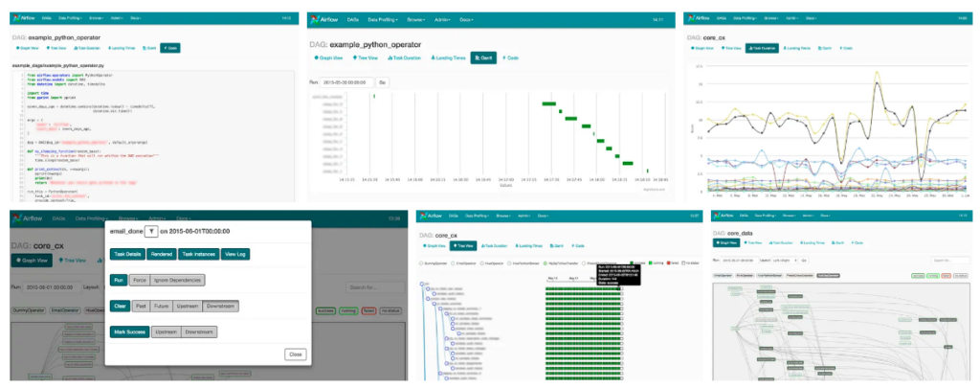This screenshot has width=980, height=388.
Task: Open Gantt tab in the core_cx Tree View panel
Action: coord(557,246)
